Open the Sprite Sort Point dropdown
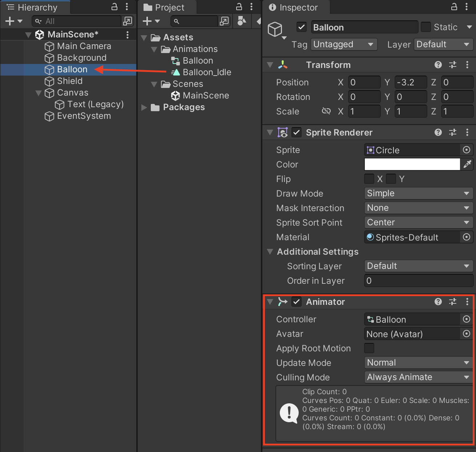This screenshot has height=452, width=476. (x=419, y=222)
